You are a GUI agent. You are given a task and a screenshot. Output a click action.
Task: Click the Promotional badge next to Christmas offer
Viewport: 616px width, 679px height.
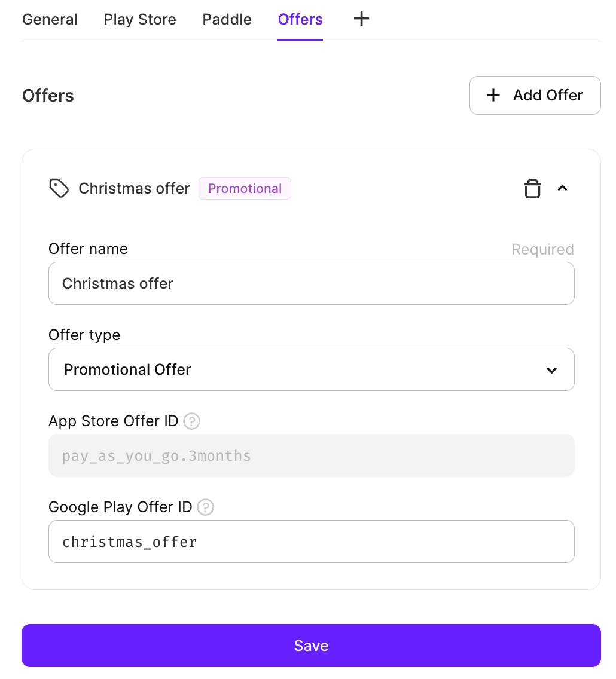click(x=245, y=188)
